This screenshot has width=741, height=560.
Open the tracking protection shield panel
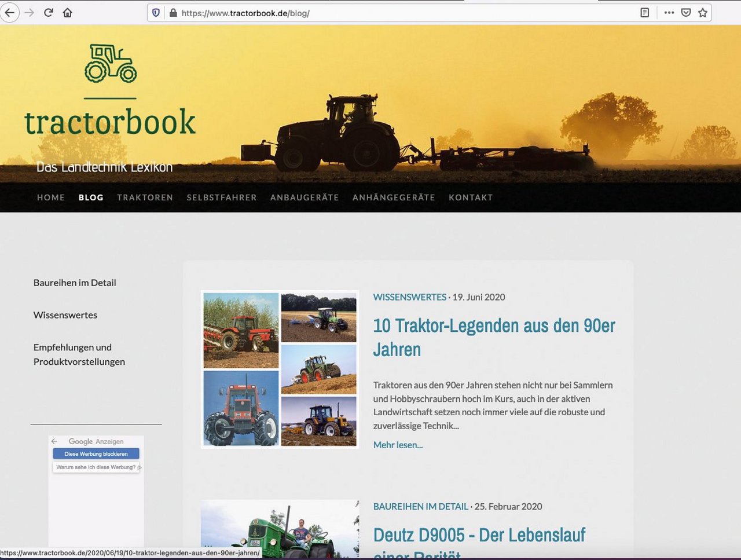coord(155,13)
